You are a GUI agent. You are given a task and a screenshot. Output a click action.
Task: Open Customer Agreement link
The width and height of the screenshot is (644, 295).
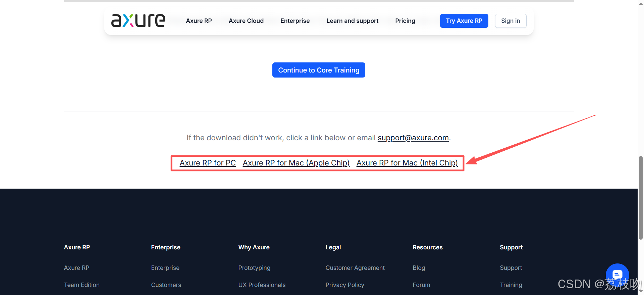click(355, 268)
